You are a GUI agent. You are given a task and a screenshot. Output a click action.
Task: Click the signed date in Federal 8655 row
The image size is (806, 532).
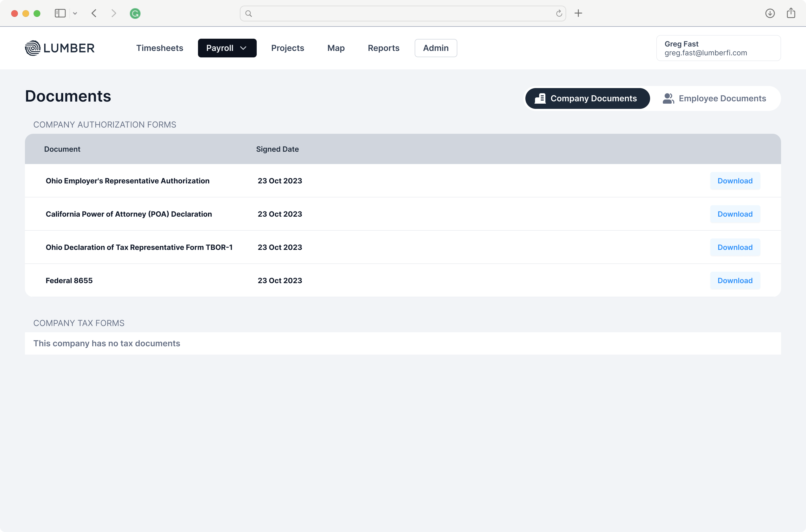click(280, 281)
